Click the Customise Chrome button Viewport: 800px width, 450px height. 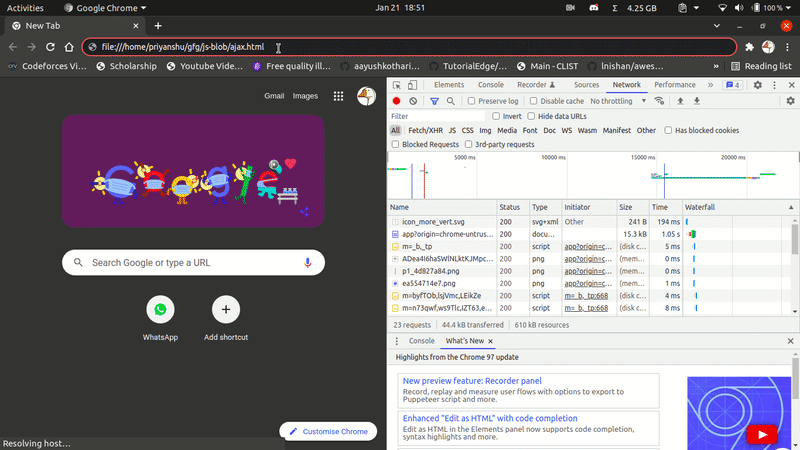click(328, 431)
